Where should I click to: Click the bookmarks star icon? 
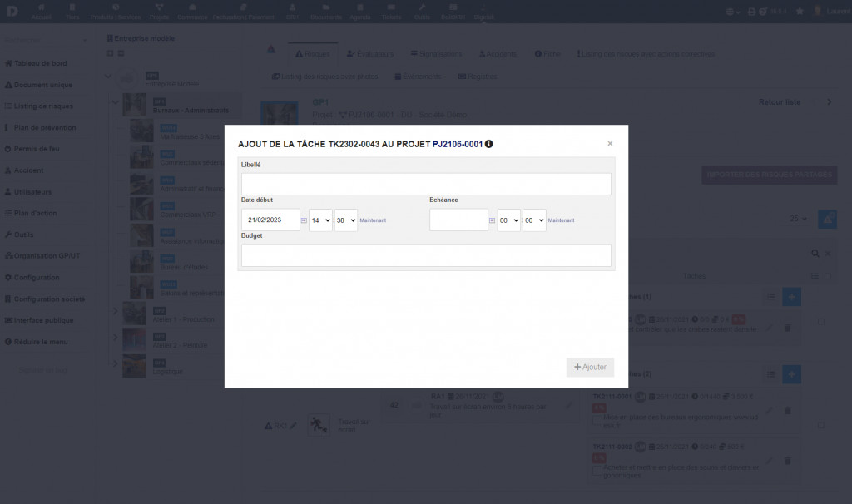click(x=800, y=11)
